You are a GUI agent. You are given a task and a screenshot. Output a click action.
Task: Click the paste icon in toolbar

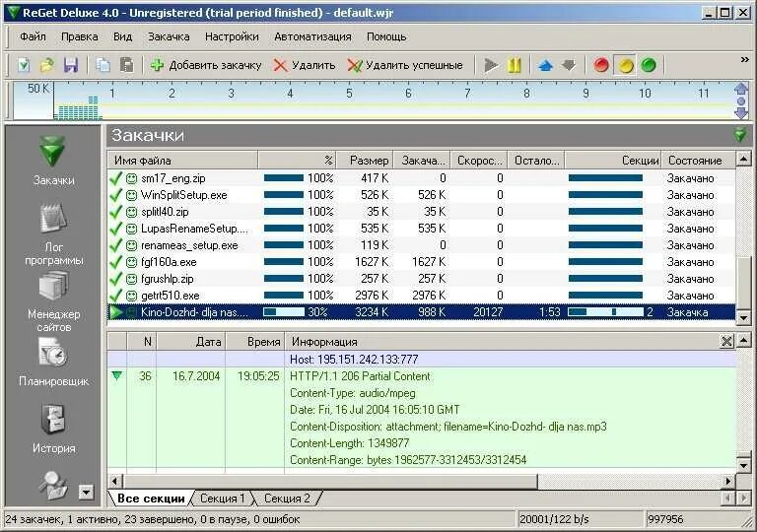click(126, 65)
